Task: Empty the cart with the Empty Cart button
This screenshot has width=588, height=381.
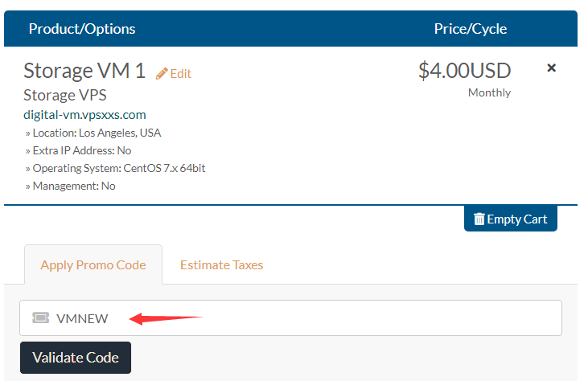Action: (510, 219)
